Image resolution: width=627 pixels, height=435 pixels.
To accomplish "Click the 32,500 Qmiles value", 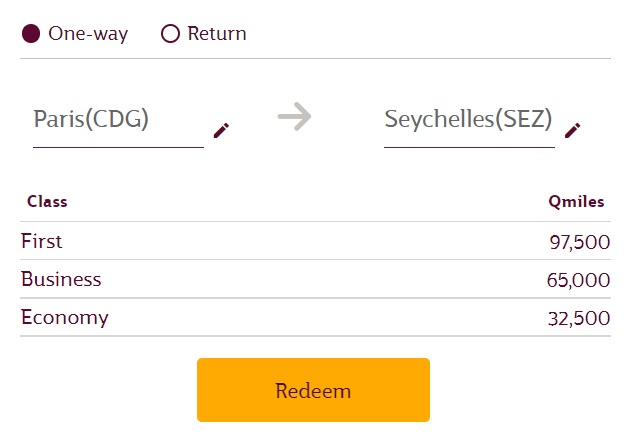I will click(579, 319).
